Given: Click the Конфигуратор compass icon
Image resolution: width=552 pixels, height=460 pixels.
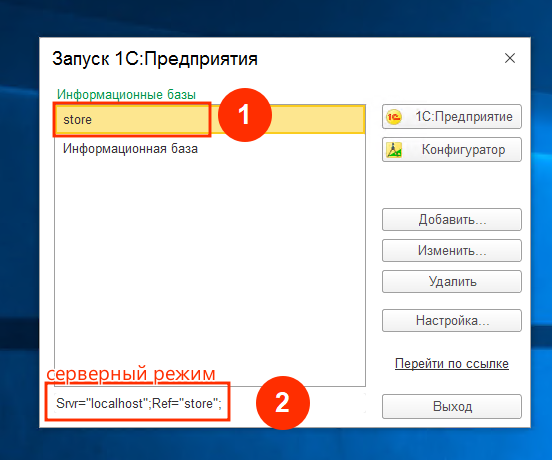Looking at the screenshot, I should (394, 150).
